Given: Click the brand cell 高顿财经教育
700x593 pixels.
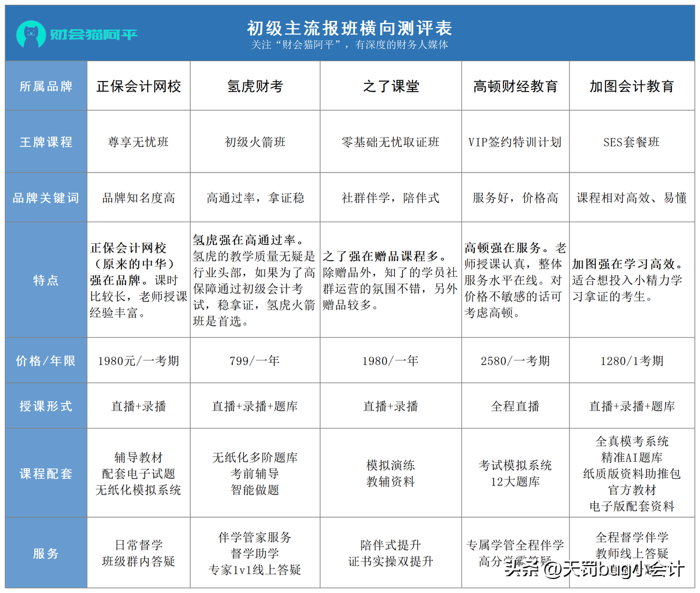Looking at the screenshot, I should click(x=516, y=86).
